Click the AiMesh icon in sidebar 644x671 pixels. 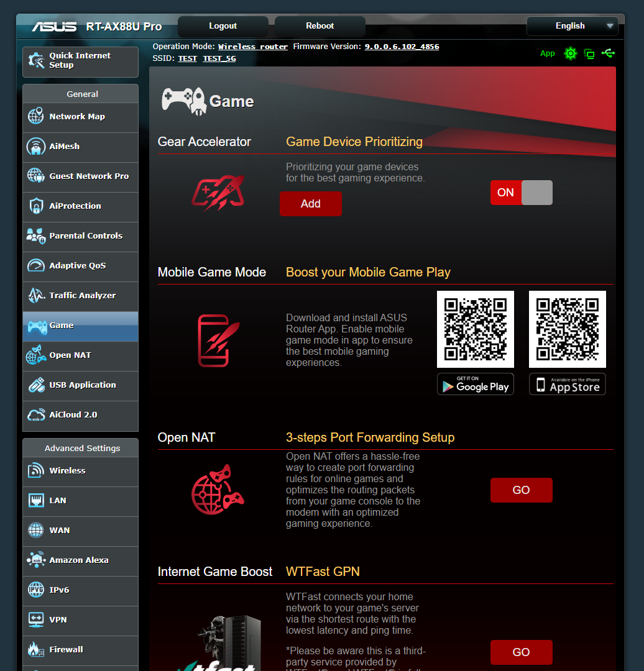(x=36, y=147)
